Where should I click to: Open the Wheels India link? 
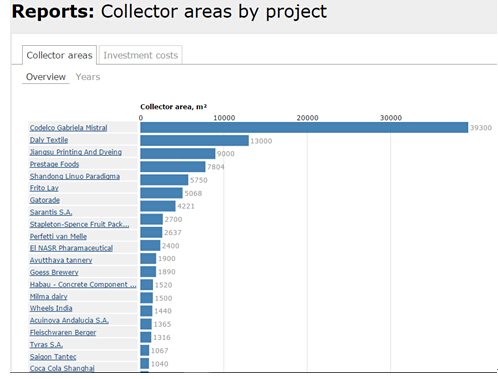point(51,308)
